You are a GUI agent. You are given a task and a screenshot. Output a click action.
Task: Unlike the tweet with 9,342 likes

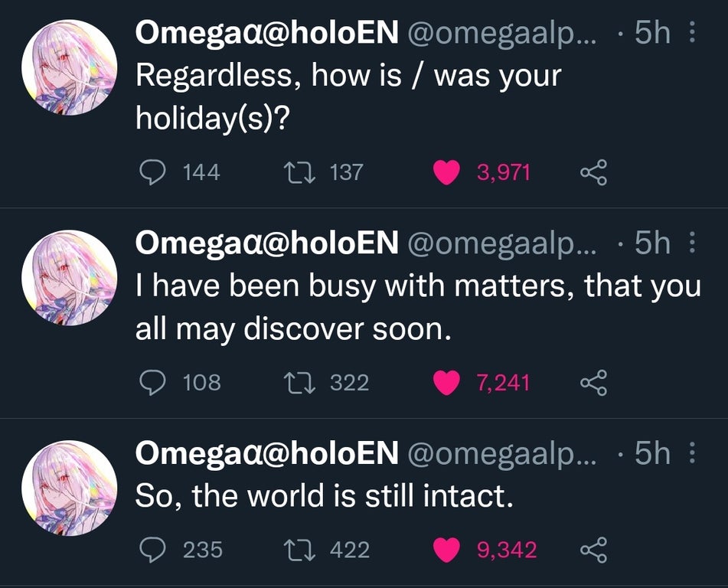[x=446, y=550]
